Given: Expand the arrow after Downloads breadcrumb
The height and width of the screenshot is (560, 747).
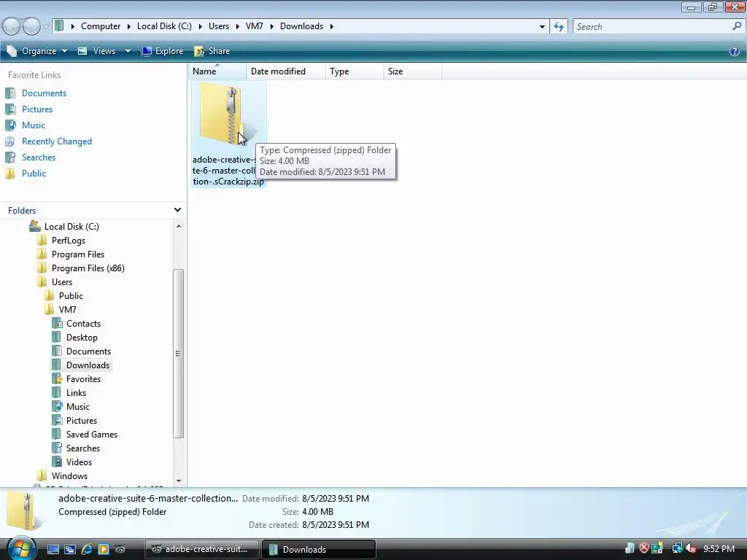Looking at the screenshot, I should pos(332,27).
